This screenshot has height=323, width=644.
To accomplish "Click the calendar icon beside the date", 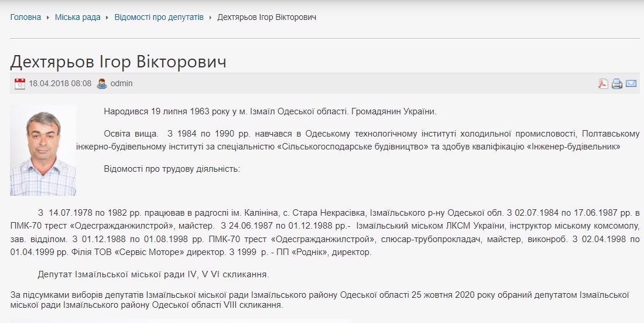I will (20, 83).
